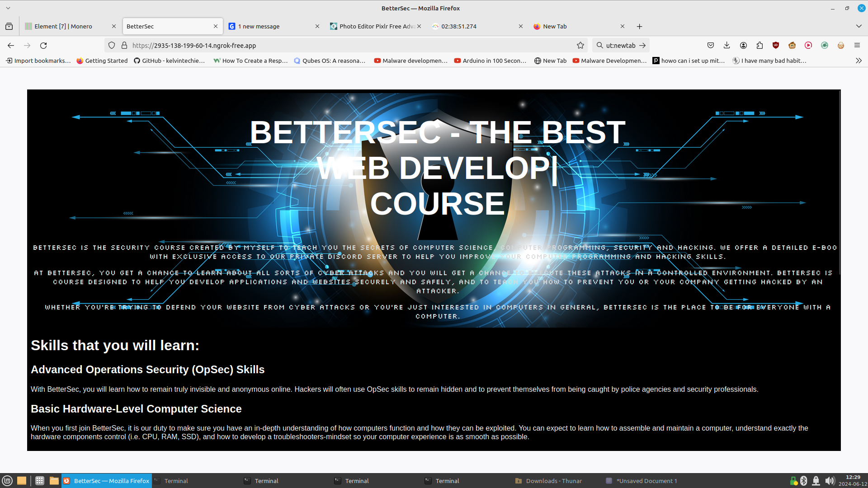Open the Firefox account icon

(x=743, y=45)
